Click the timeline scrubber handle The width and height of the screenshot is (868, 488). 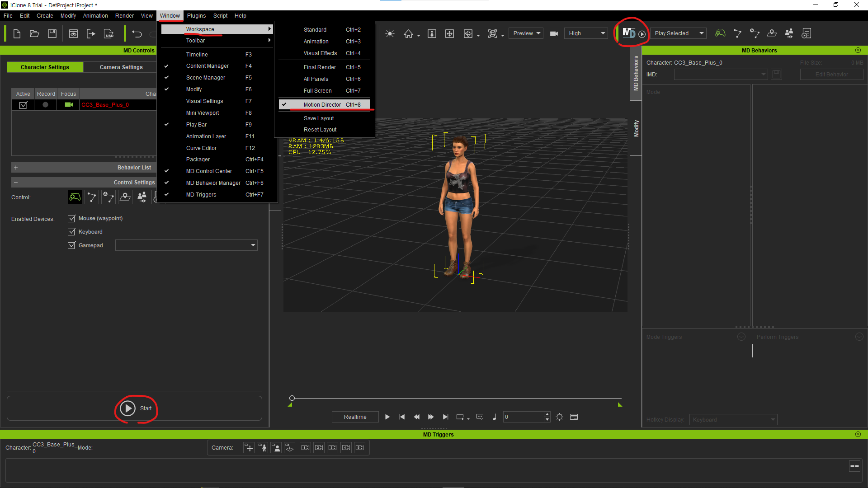pyautogui.click(x=292, y=398)
